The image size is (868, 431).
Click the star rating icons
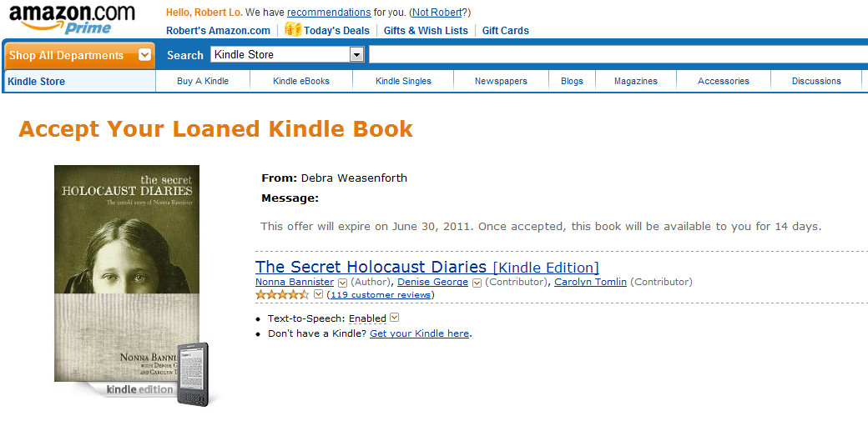pyautogui.click(x=282, y=294)
